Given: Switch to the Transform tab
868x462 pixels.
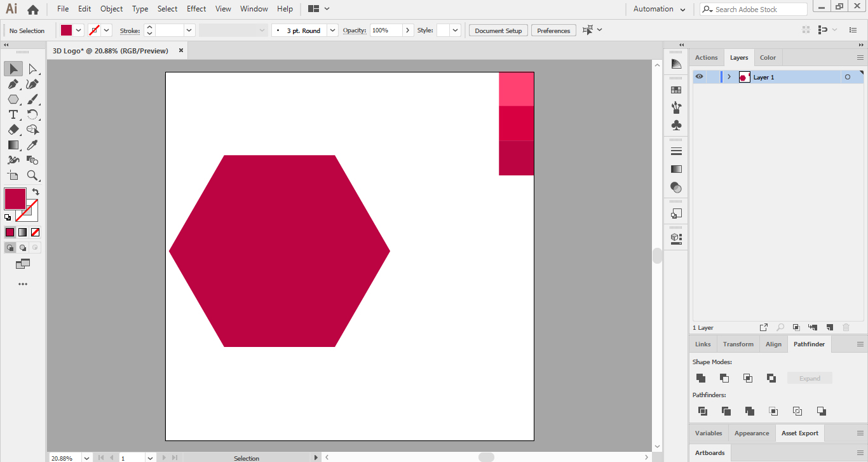Looking at the screenshot, I should tap(738, 344).
